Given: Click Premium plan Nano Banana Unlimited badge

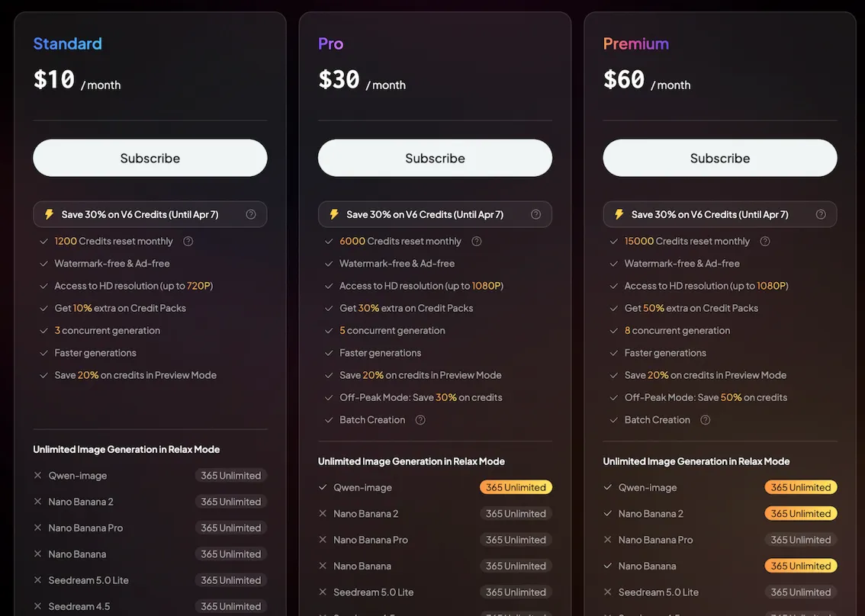Looking at the screenshot, I should [800, 566].
